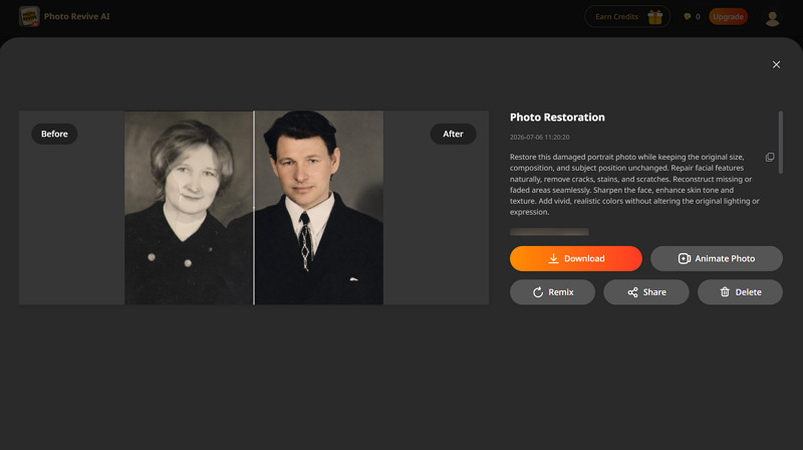
Task: Open the Earn Credits offer
Action: 627,16
